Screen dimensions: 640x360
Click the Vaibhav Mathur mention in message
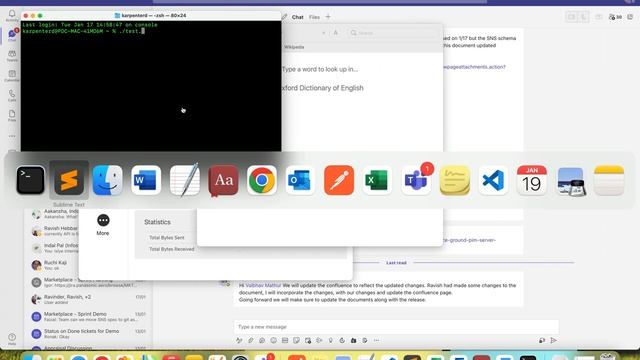click(263, 285)
